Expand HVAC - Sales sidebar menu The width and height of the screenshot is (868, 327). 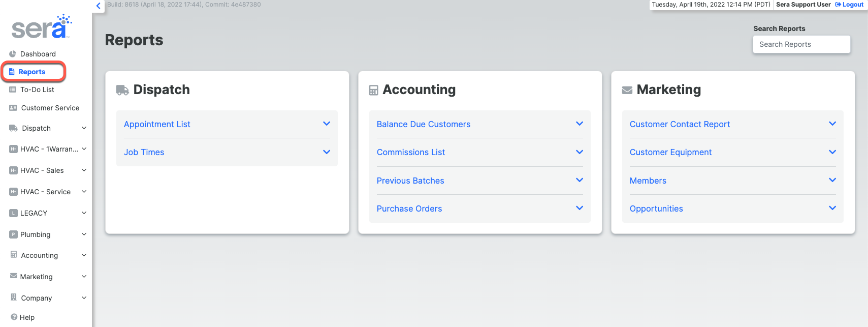84,170
